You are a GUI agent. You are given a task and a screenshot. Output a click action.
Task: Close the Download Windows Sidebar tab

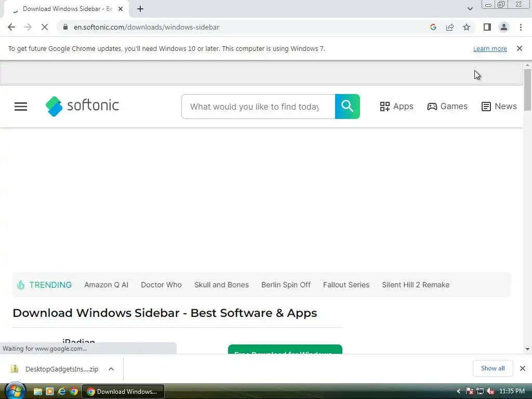click(x=121, y=9)
